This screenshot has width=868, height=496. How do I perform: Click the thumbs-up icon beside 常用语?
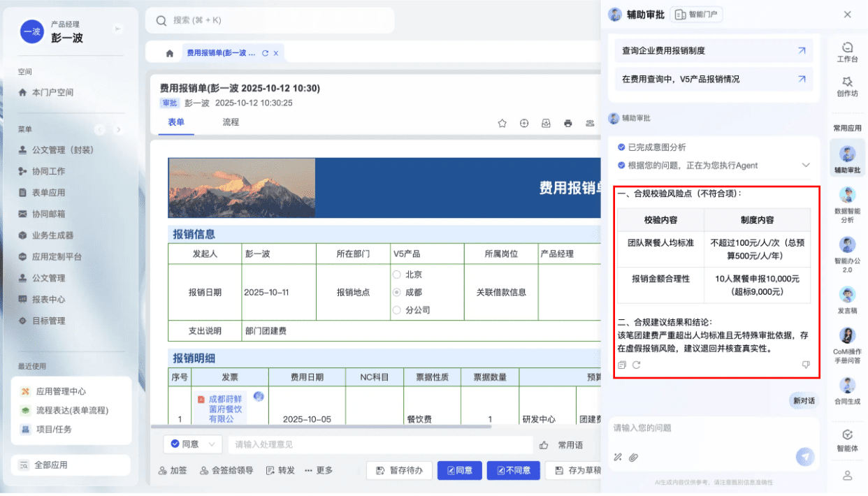point(544,444)
